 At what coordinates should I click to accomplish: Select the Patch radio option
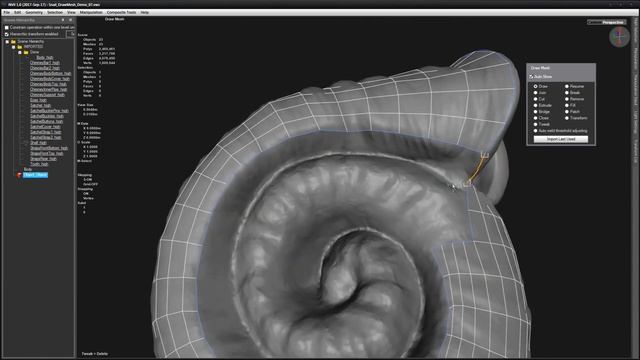coord(567,112)
